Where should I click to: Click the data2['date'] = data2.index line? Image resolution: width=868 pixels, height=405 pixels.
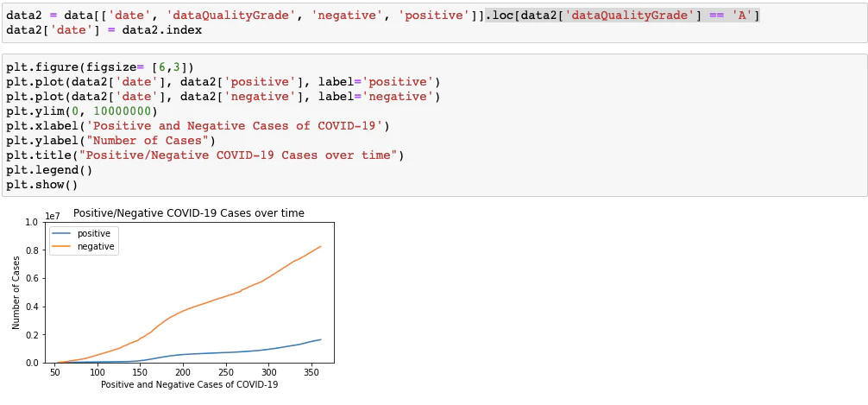pos(104,30)
